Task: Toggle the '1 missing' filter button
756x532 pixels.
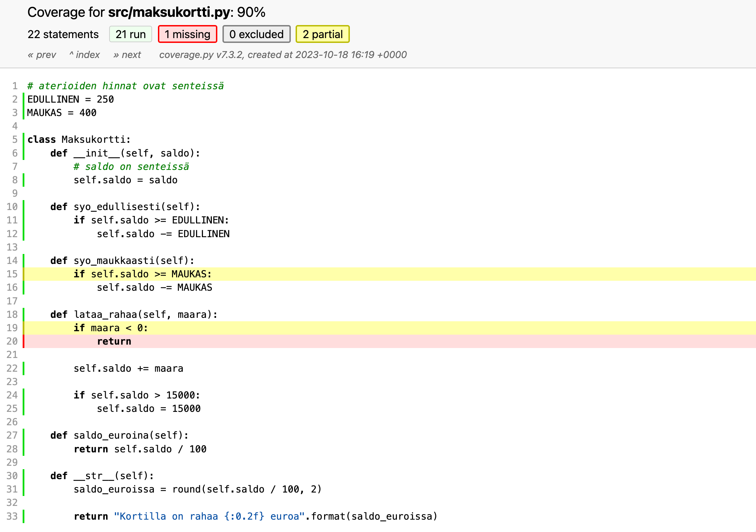Action: (187, 34)
